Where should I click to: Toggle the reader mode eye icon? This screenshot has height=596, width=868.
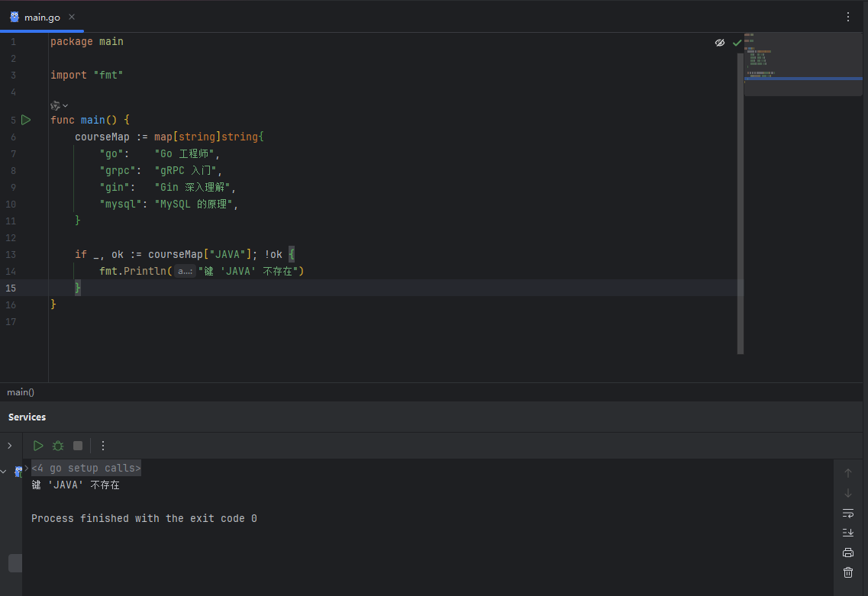click(x=719, y=43)
